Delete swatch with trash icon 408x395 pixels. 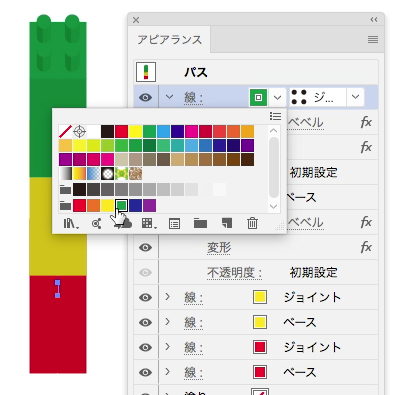coord(252,223)
